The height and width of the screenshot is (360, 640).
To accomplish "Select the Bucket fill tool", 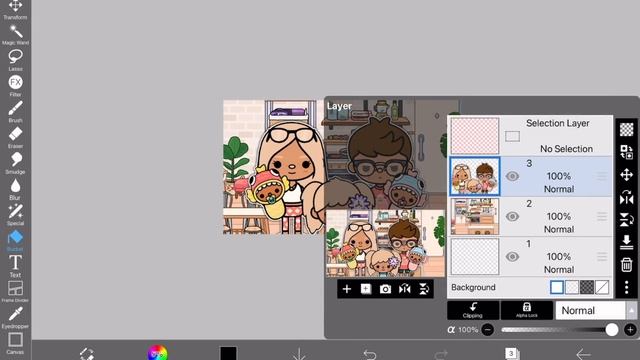I will click(15, 240).
